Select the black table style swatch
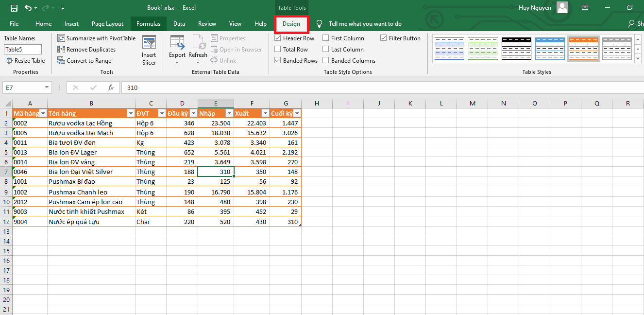644x315 pixels. click(x=517, y=48)
